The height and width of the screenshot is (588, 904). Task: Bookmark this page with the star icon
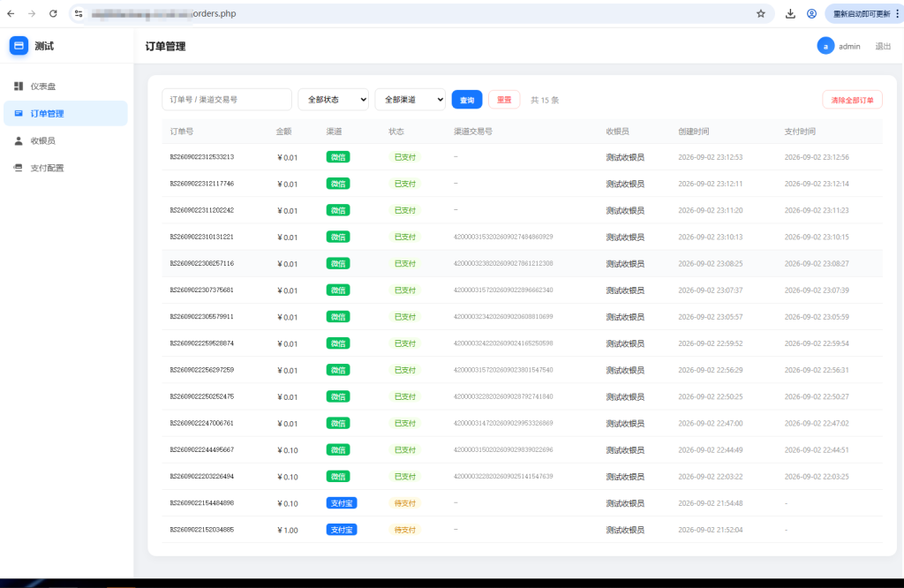[761, 14]
